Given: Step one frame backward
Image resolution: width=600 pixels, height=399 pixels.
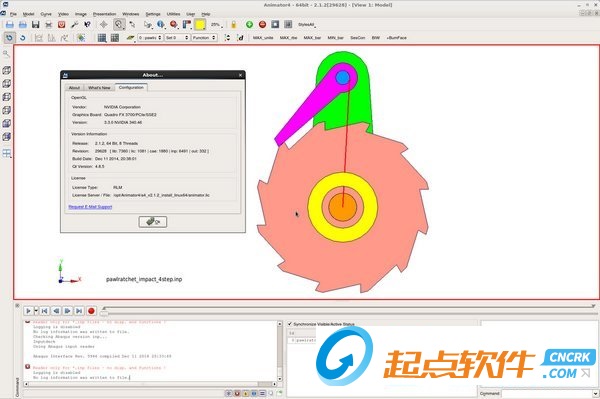Looking at the screenshot, I should click(56, 311).
